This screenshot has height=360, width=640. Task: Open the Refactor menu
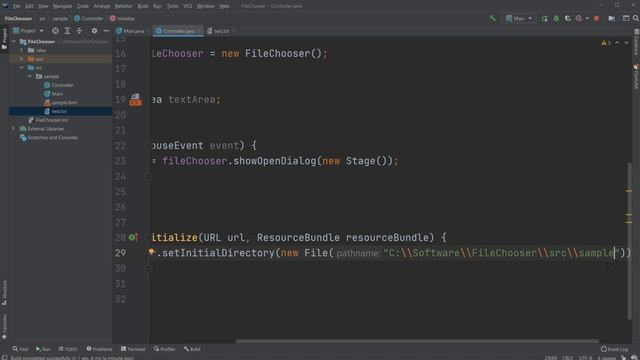tap(123, 6)
